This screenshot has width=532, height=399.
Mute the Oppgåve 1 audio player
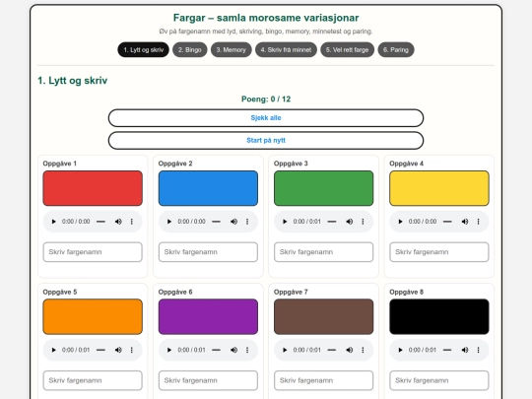118,222
